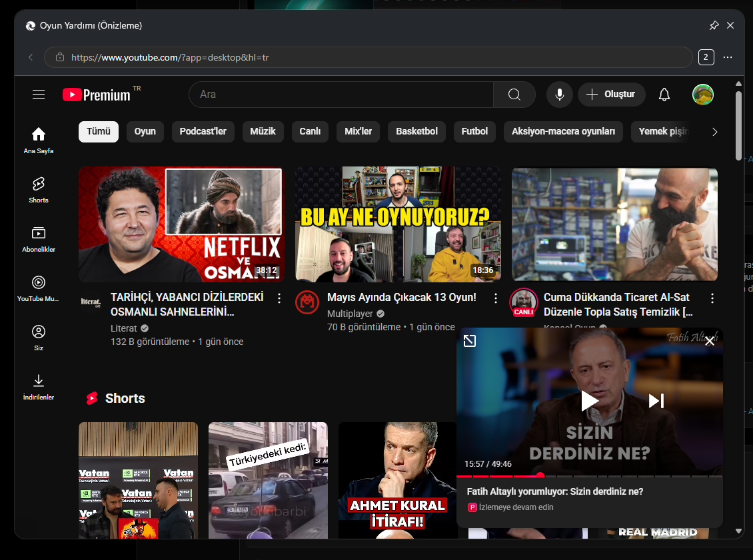Open the Vatan Bilgisayar short thumbnail
The image size is (753, 560).
[139, 480]
